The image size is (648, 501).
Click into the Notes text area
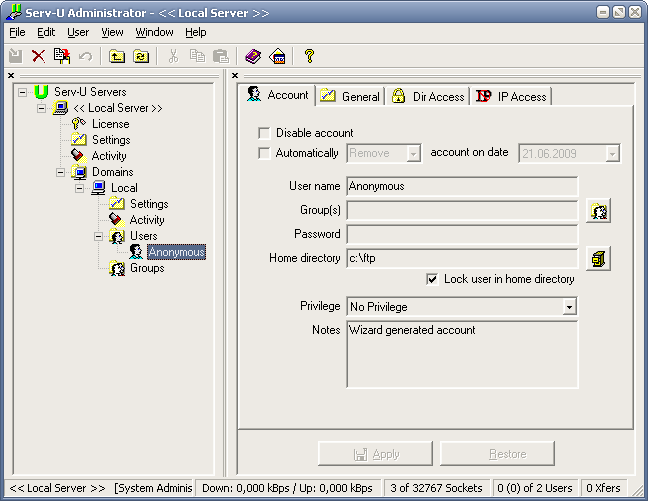462,355
